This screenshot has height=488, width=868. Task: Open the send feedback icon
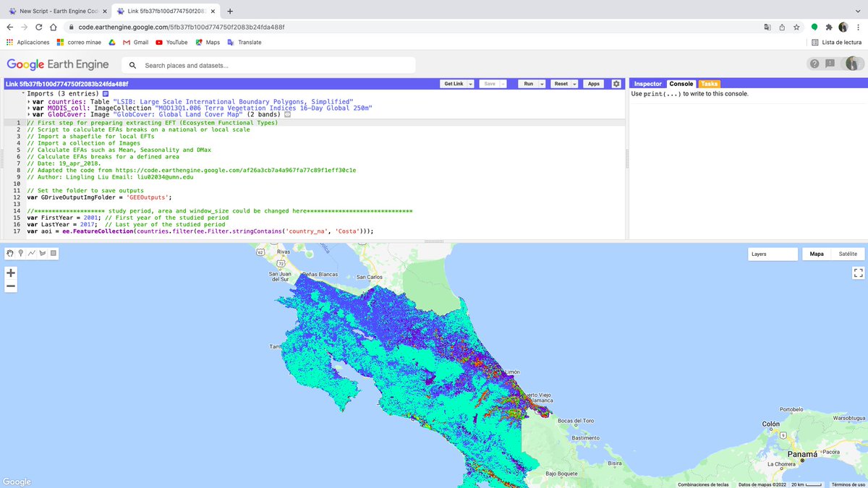830,64
